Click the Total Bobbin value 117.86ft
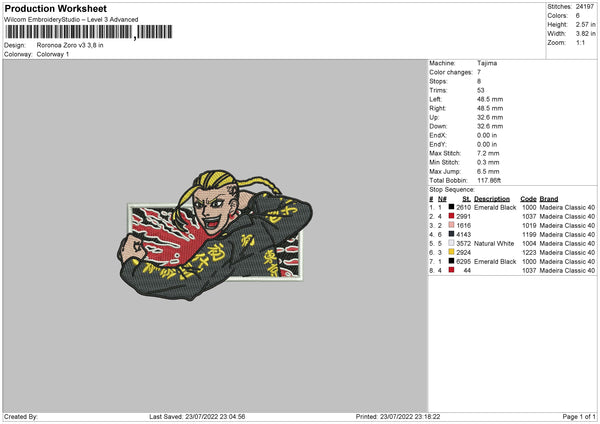The width and height of the screenshot is (600, 424). 489,180
